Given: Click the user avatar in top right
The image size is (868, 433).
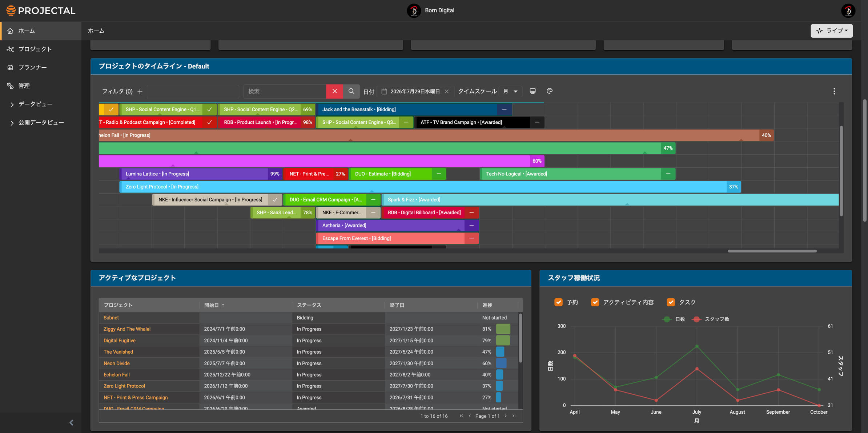Looking at the screenshot, I should (x=848, y=11).
